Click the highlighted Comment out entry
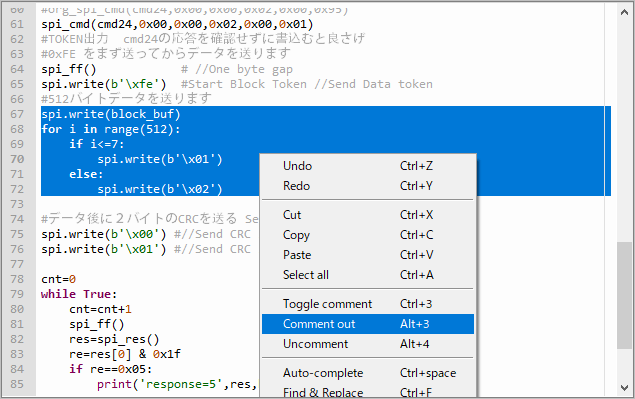This screenshot has height=399, width=635. pyautogui.click(x=368, y=324)
